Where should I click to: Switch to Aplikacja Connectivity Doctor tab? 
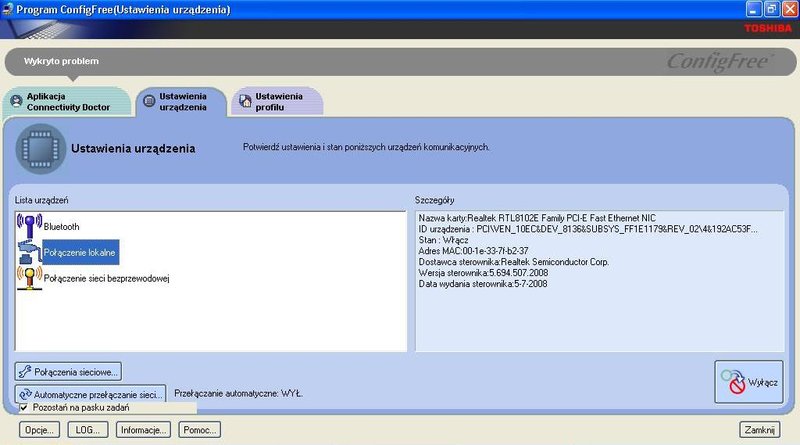(67, 102)
